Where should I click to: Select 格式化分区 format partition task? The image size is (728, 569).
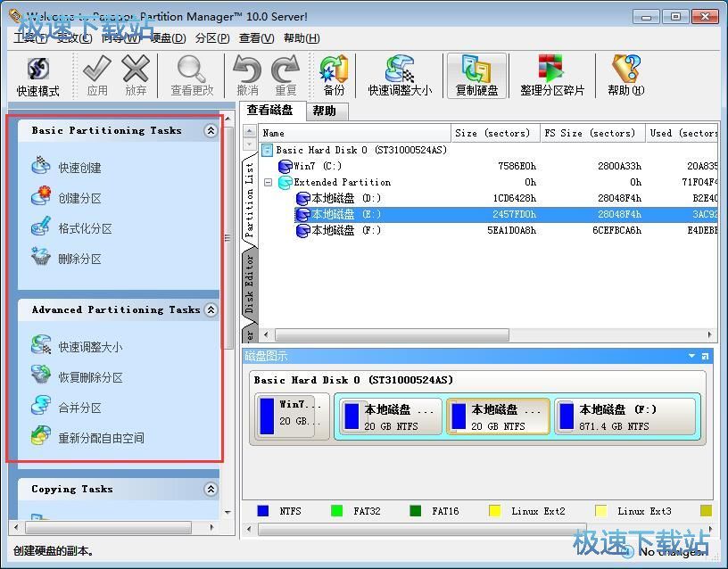point(71,228)
